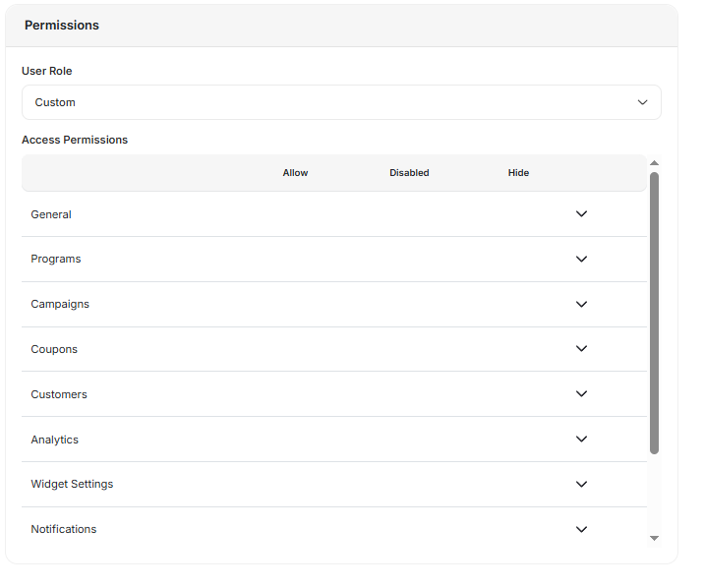Click the scroll down arrow
Viewport: 704px width, 588px height.
(x=654, y=538)
